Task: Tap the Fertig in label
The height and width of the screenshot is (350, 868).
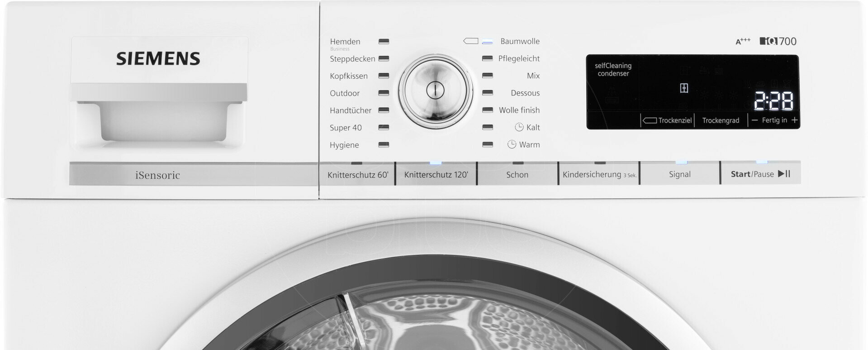Action: click(x=774, y=120)
